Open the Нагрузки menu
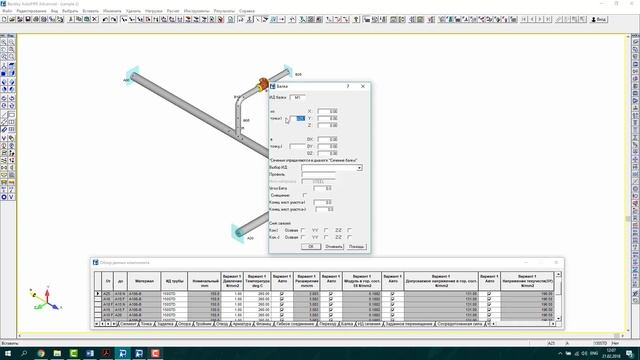 153,11
